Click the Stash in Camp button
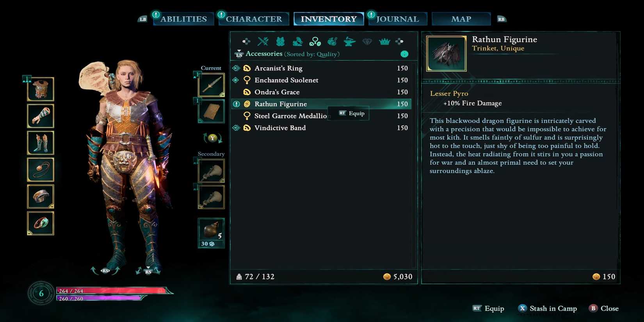Screen dimensions: 644x322 tap(547, 308)
